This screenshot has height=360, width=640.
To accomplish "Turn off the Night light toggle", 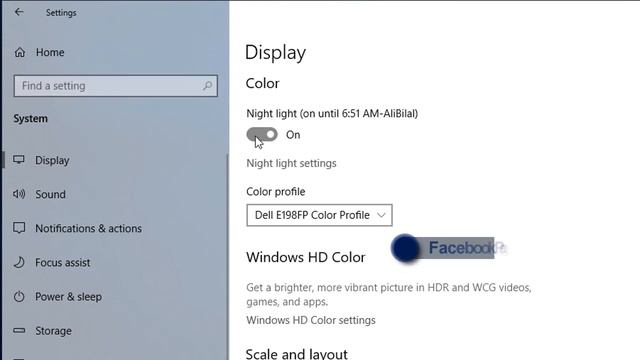I will 262,134.
